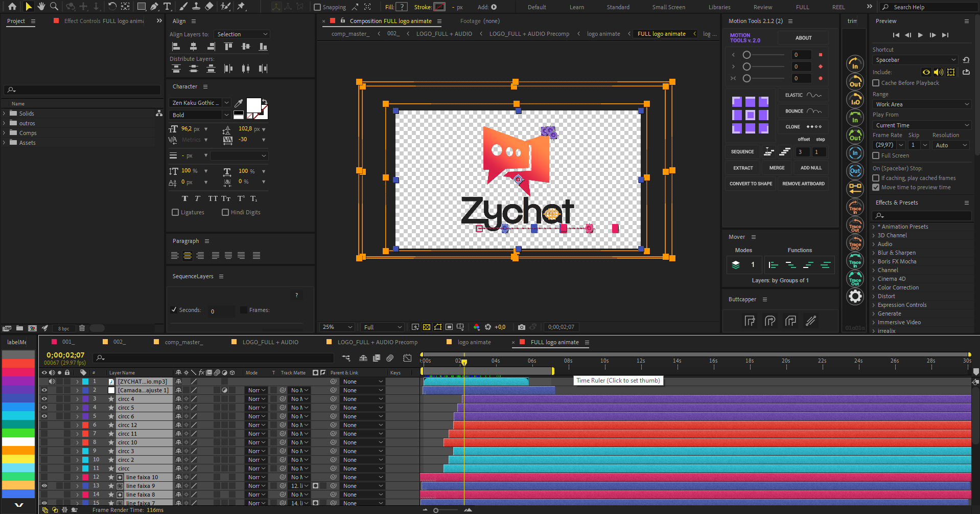Select the Zoom magnifier tool

tap(54, 7)
